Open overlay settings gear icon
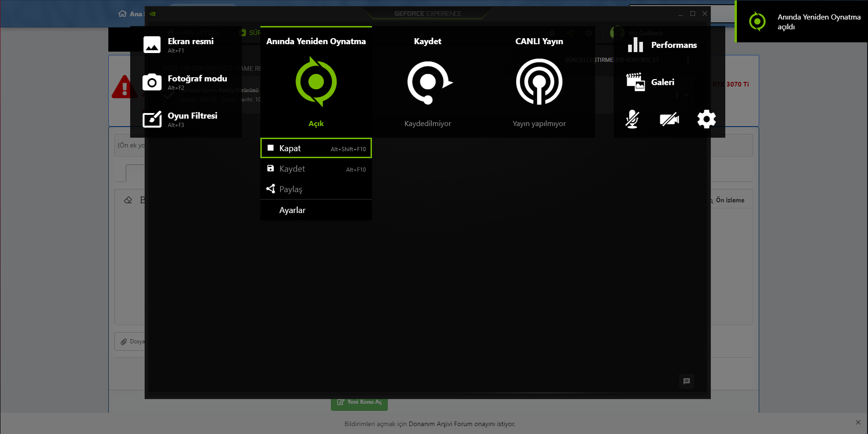The image size is (868, 434). click(707, 120)
